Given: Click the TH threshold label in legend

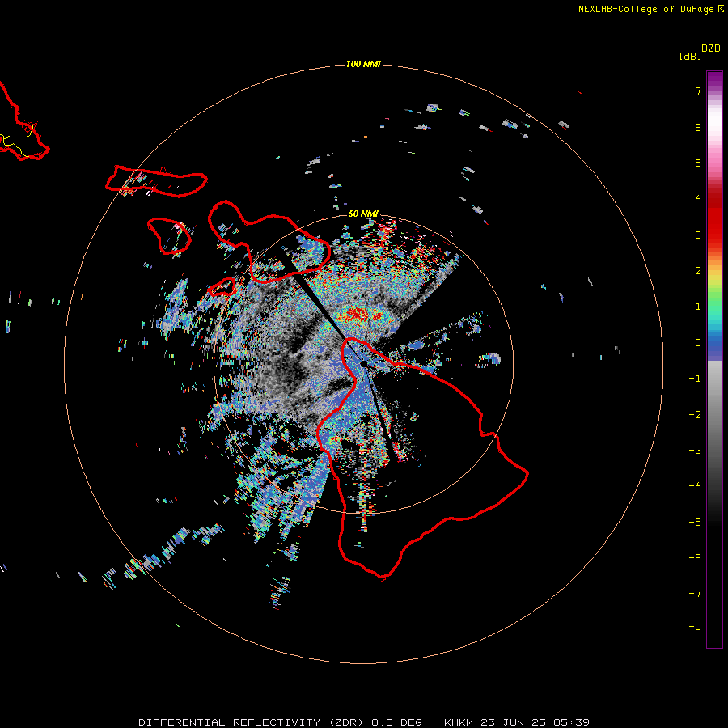Looking at the screenshot, I should pyautogui.click(x=695, y=629).
